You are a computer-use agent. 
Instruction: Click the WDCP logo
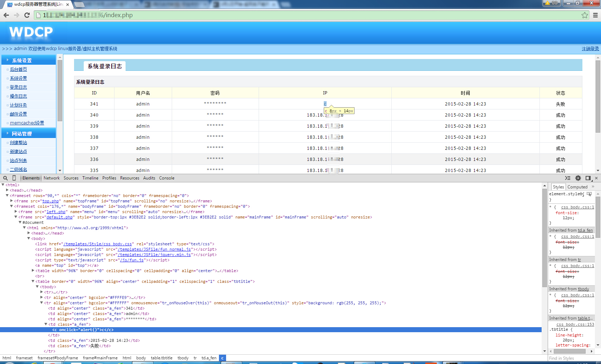31,32
